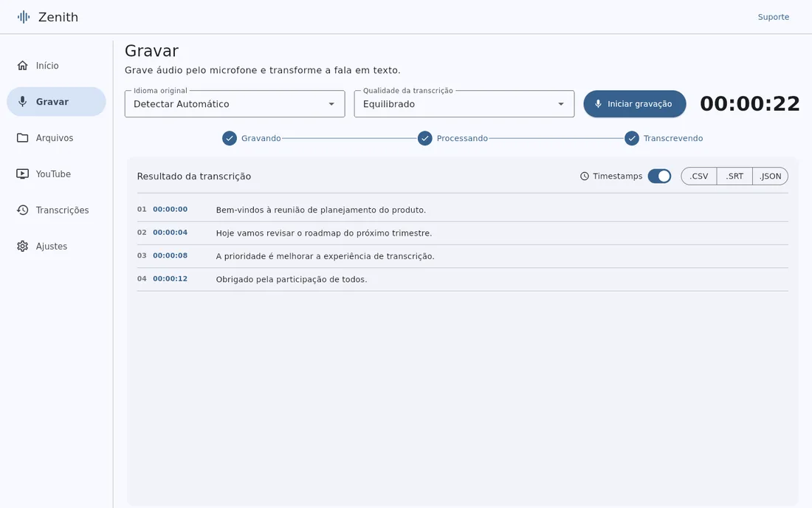
Task: Select Gravar in the sidebar
Action: point(56,101)
